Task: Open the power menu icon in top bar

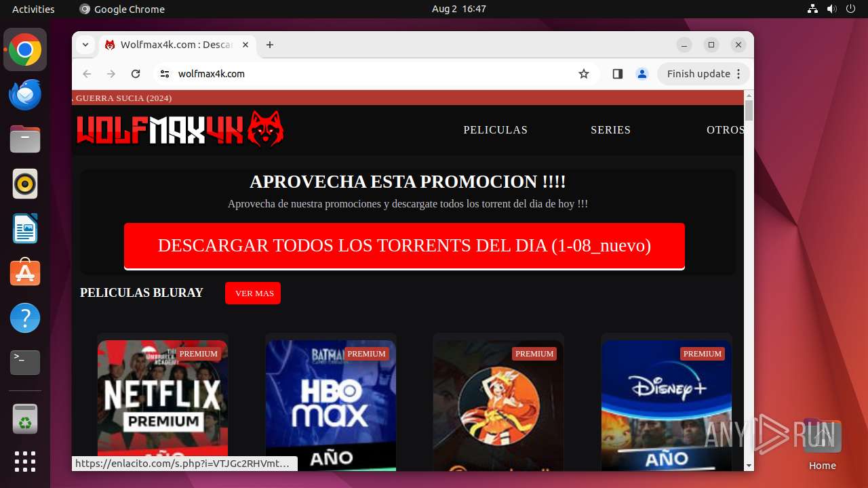Action: pyautogui.click(x=850, y=9)
